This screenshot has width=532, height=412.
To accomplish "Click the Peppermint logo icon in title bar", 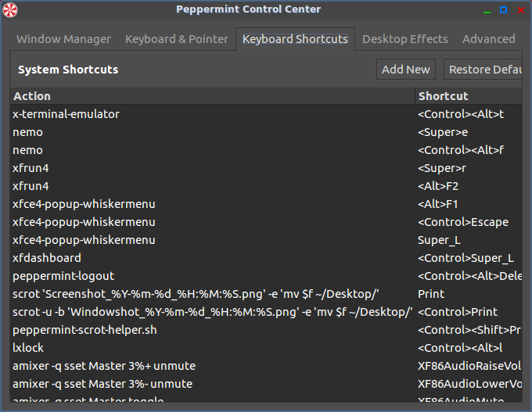I will [10, 9].
